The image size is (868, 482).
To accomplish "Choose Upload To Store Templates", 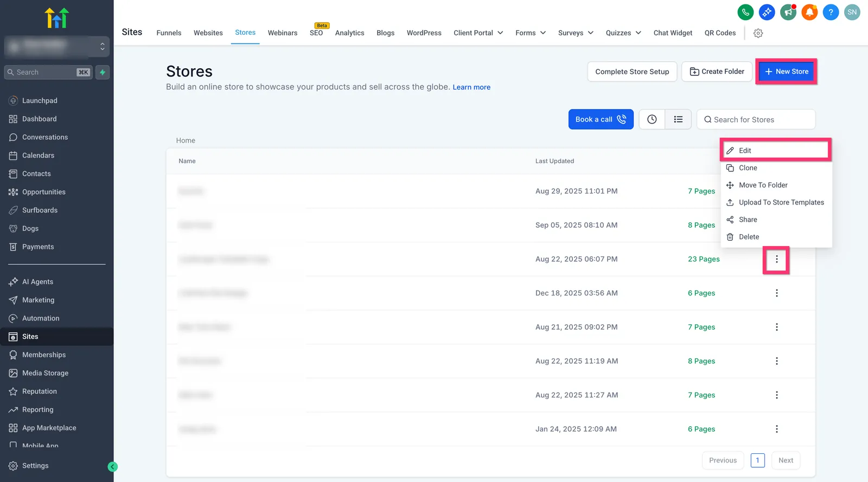I will coord(776,202).
